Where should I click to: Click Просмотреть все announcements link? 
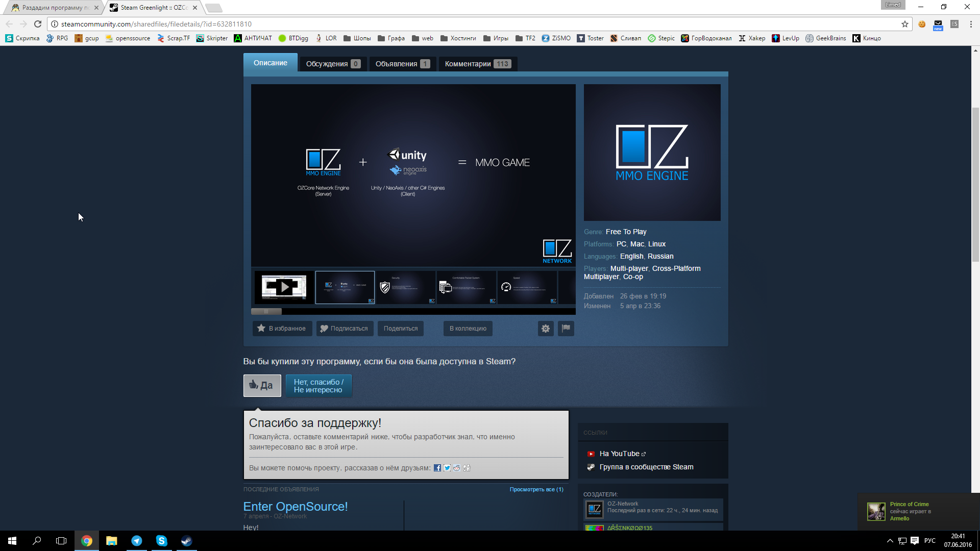click(x=536, y=489)
